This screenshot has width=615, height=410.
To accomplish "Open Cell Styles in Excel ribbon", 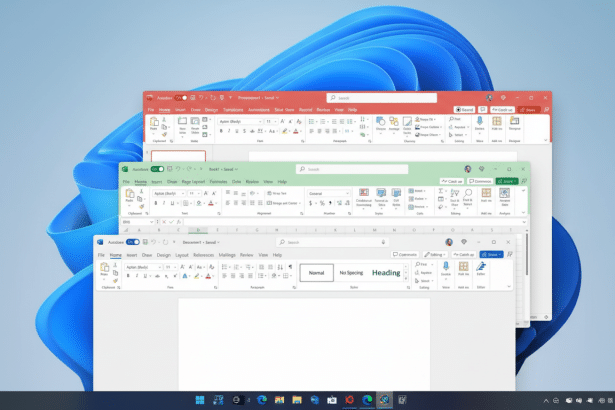I will click(x=396, y=197).
